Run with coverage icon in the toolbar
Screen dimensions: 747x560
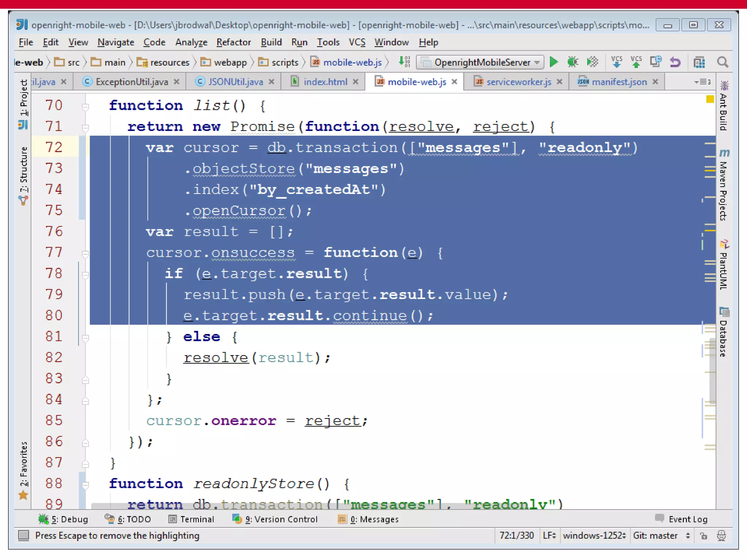(x=592, y=62)
